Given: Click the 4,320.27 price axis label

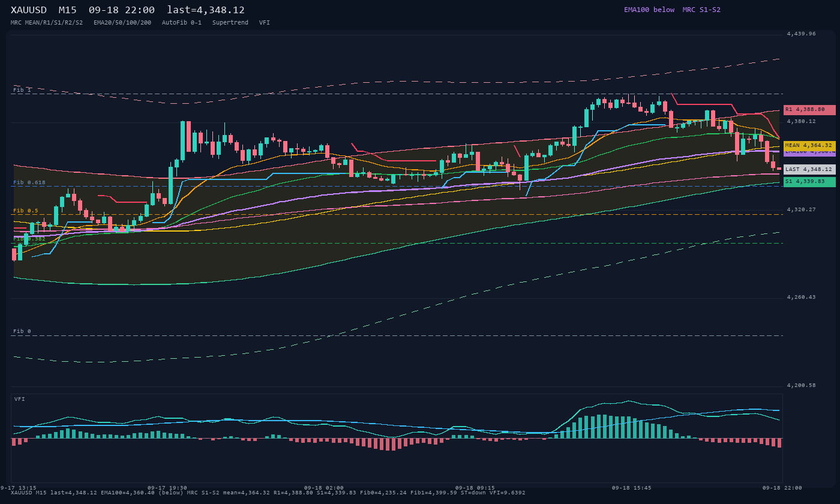Looking at the screenshot, I should tap(802, 209).
